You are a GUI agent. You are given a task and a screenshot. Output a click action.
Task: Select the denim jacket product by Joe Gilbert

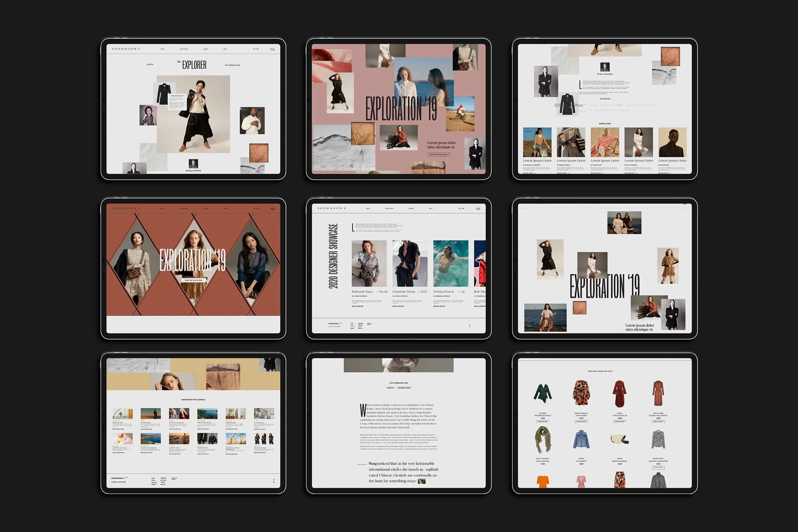[581, 439]
